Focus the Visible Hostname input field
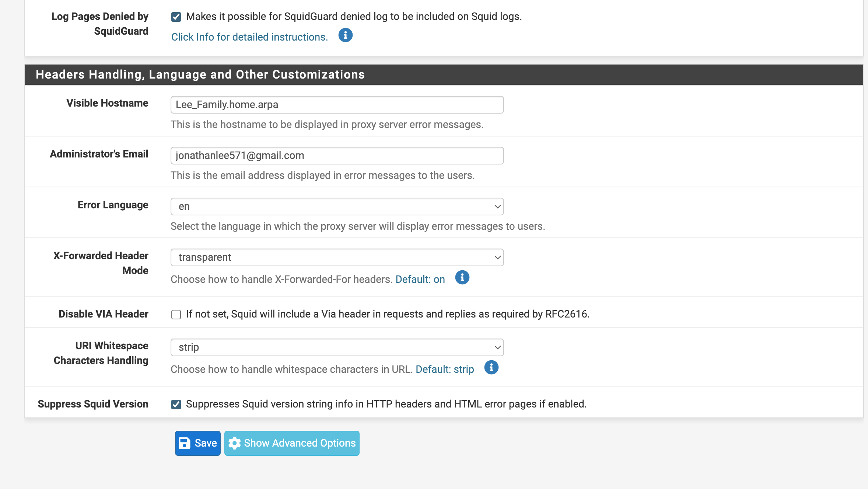The image size is (868, 489). click(337, 105)
